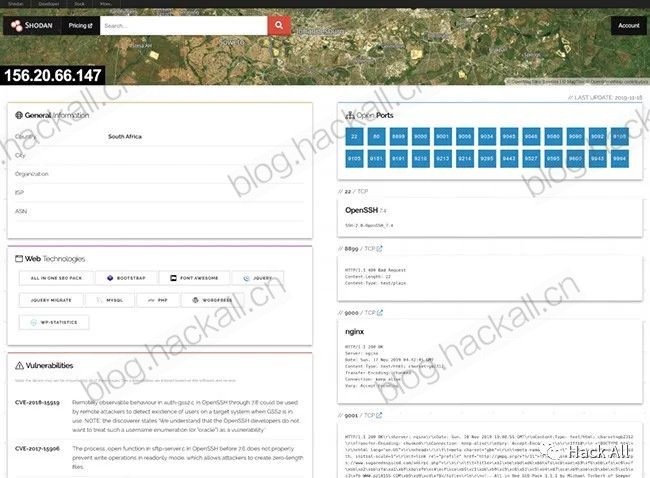The image size is (650, 478).
Task: Click the South Africa country value
Action: [125, 136]
